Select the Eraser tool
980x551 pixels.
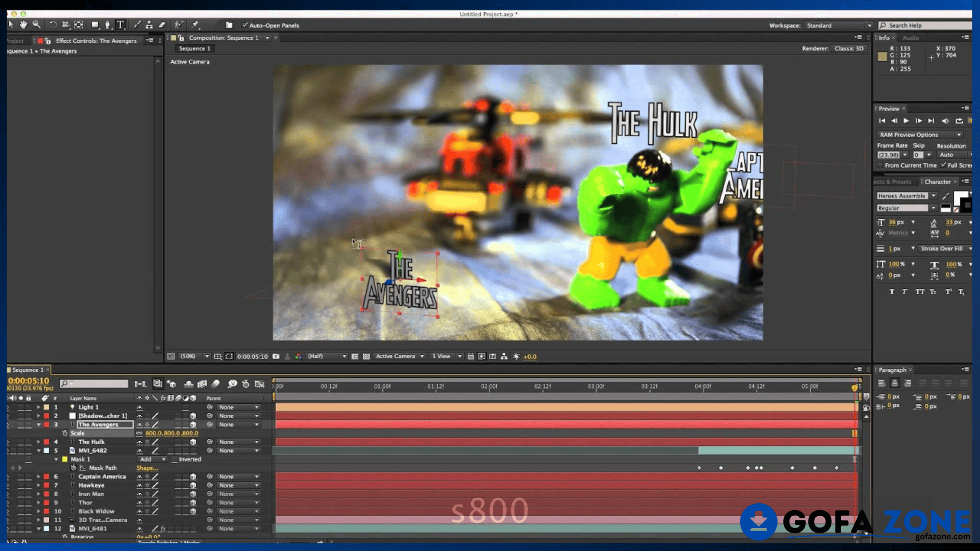162,24
